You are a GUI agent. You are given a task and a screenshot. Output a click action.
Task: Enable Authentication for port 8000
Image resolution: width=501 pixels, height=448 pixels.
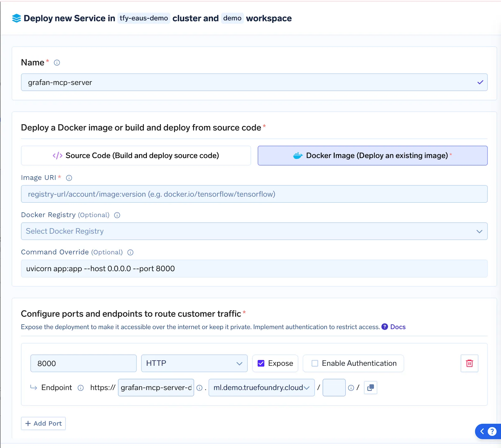(x=314, y=363)
